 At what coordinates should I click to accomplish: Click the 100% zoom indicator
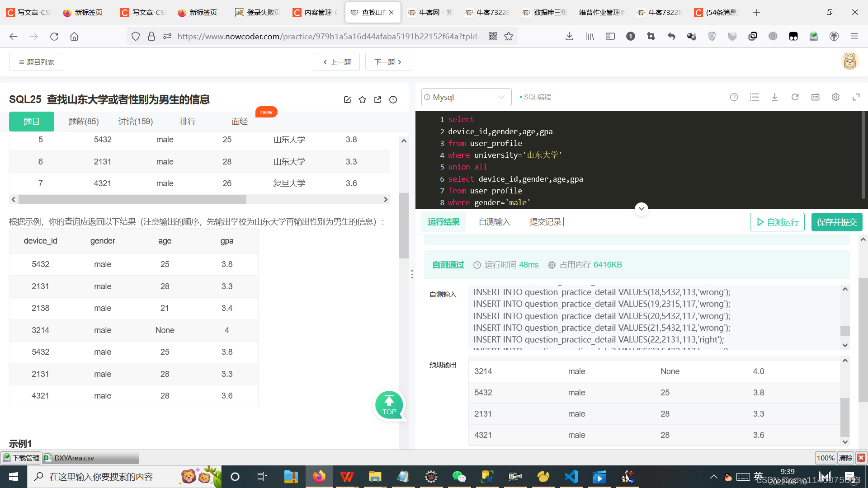pos(826,458)
